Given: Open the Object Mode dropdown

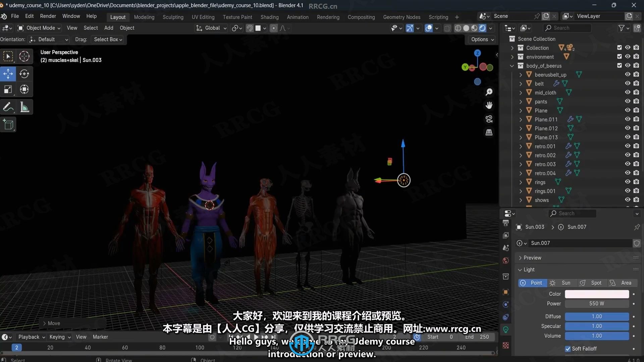Looking at the screenshot, I should point(39,28).
